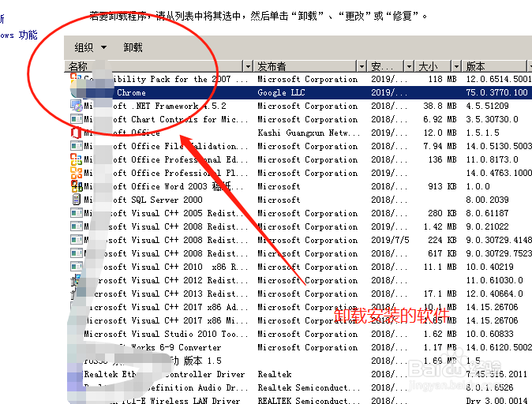532x404 pixels.
Task: Open the 组织 dropdown menu
Action: click(x=90, y=47)
